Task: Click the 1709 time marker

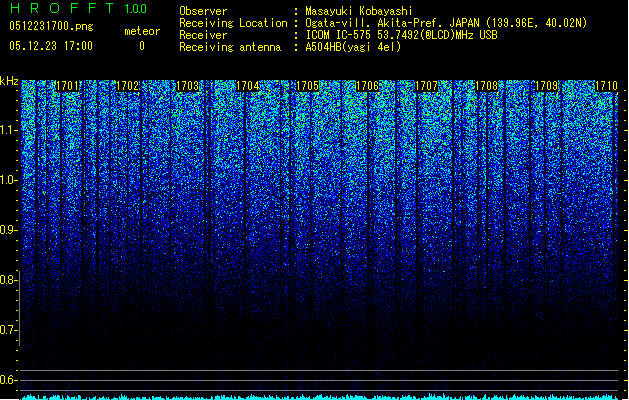Action: point(546,86)
